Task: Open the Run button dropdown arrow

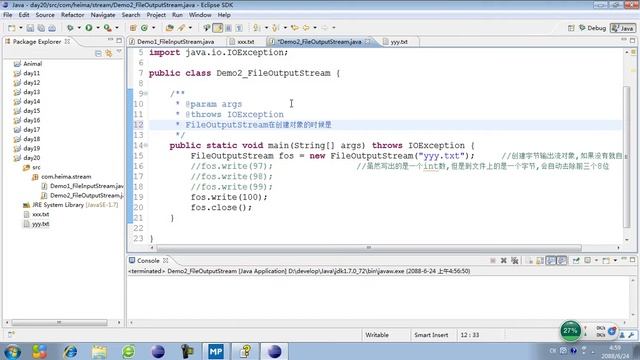Action: [98, 28]
